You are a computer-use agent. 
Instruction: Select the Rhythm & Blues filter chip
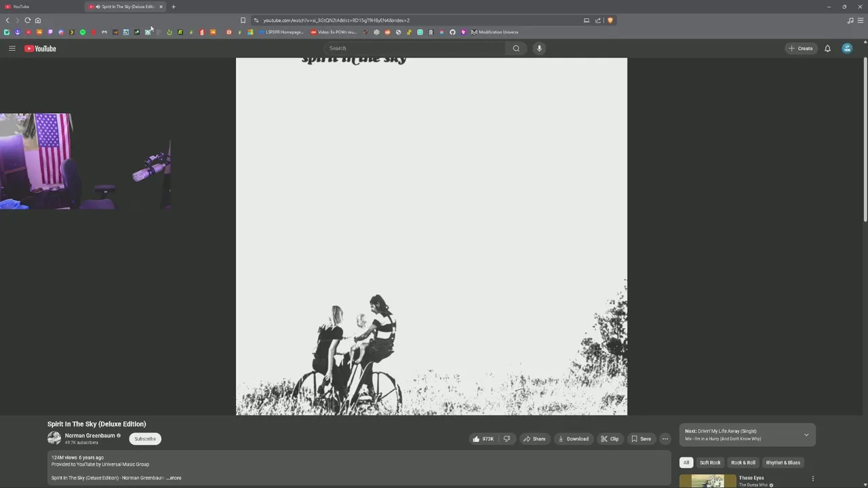tap(783, 462)
